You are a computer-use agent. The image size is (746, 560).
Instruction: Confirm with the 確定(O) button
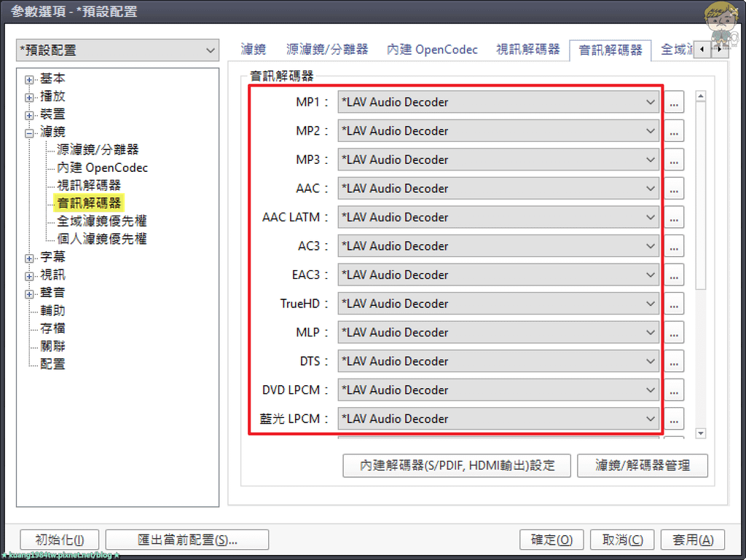pyautogui.click(x=551, y=540)
